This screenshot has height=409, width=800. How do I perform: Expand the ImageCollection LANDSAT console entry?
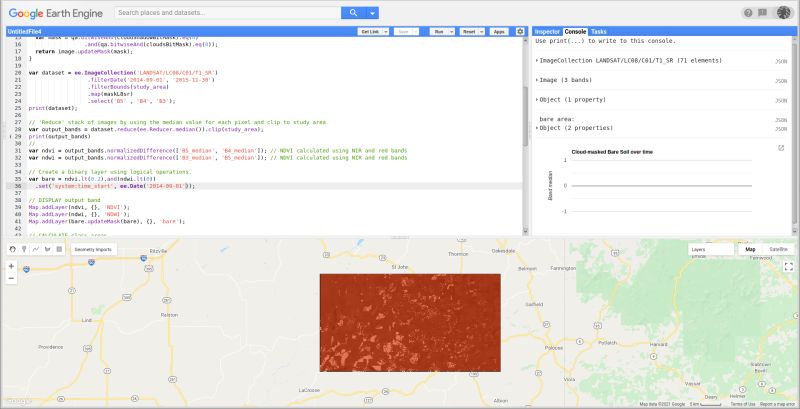coord(537,61)
